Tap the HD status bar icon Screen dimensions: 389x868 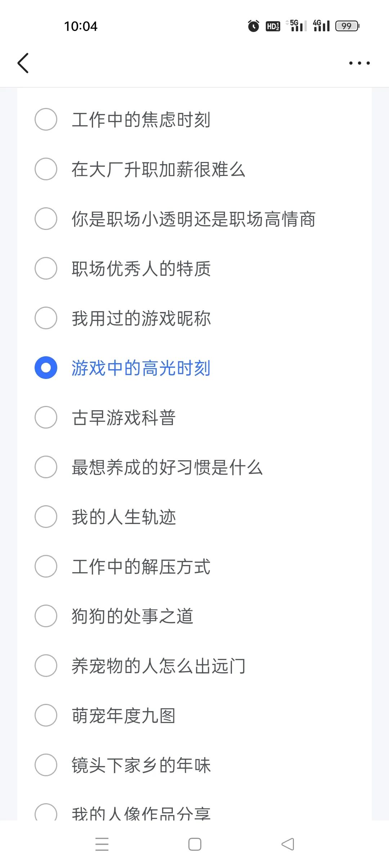[x=273, y=26]
